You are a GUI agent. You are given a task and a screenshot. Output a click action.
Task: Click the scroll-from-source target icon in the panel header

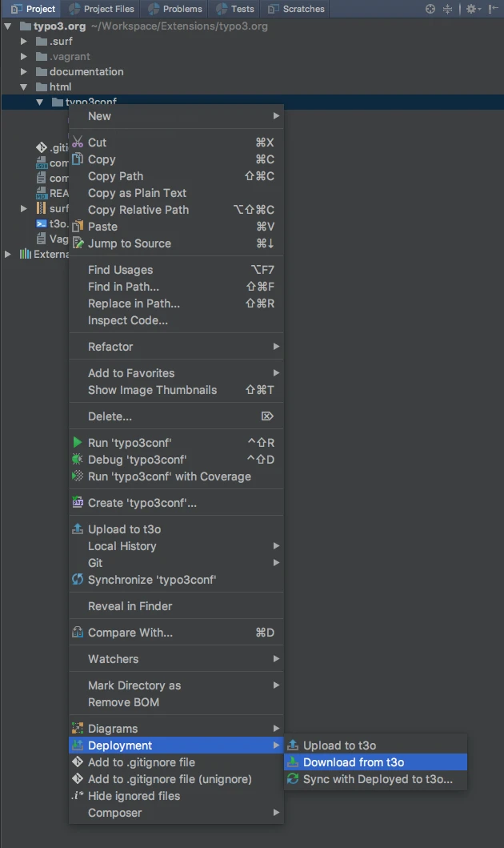tap(430, 9)
